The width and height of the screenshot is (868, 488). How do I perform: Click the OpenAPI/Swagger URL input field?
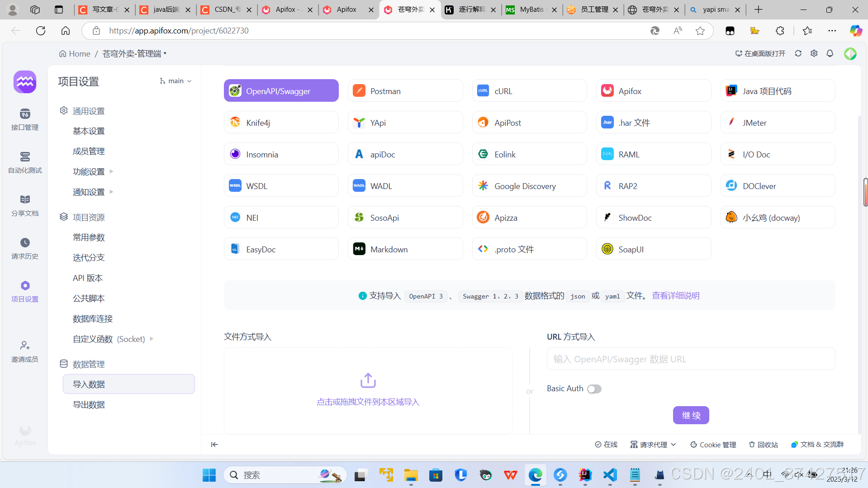pos(691,359)
